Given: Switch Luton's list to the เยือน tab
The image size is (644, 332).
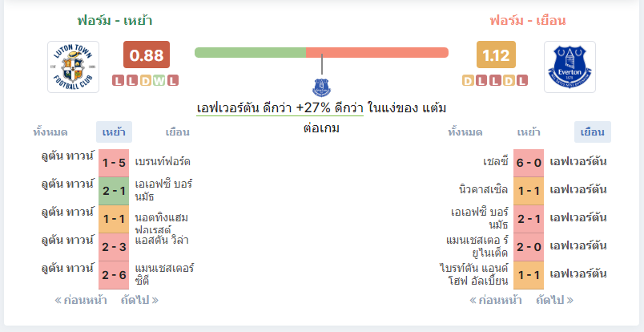Looking at the screenshot, I should (178, 132).
